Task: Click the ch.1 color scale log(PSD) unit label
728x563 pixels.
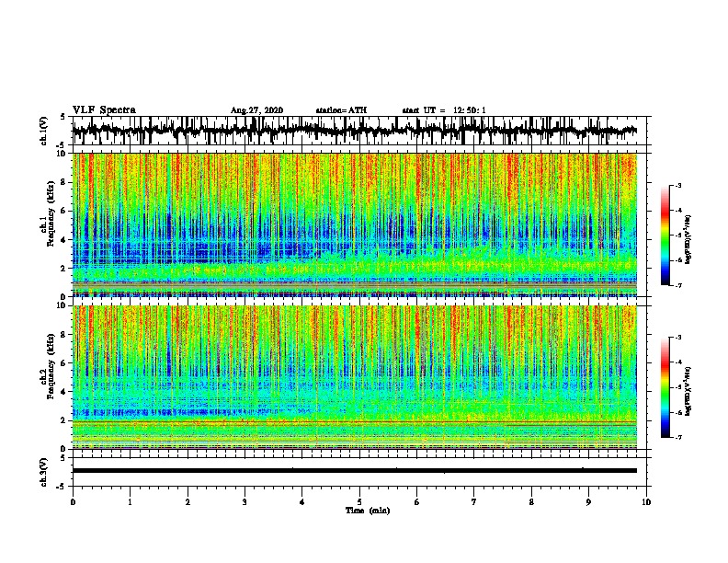Action: point(688,240)
